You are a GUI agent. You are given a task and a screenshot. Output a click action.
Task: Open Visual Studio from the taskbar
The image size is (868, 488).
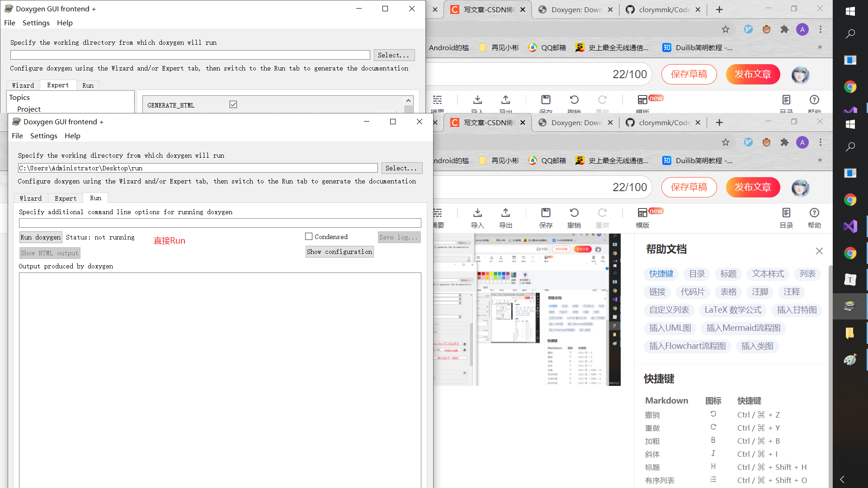click(x=850, y=226)
